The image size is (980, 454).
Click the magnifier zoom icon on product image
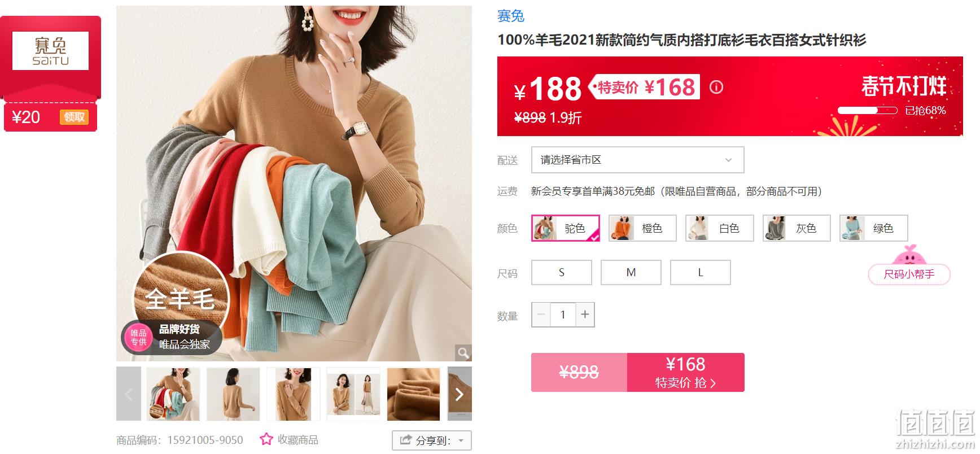coord(463,353)
